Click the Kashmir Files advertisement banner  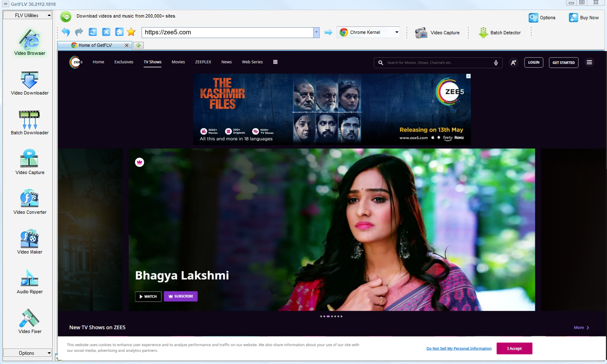click(x=332, y=110)
